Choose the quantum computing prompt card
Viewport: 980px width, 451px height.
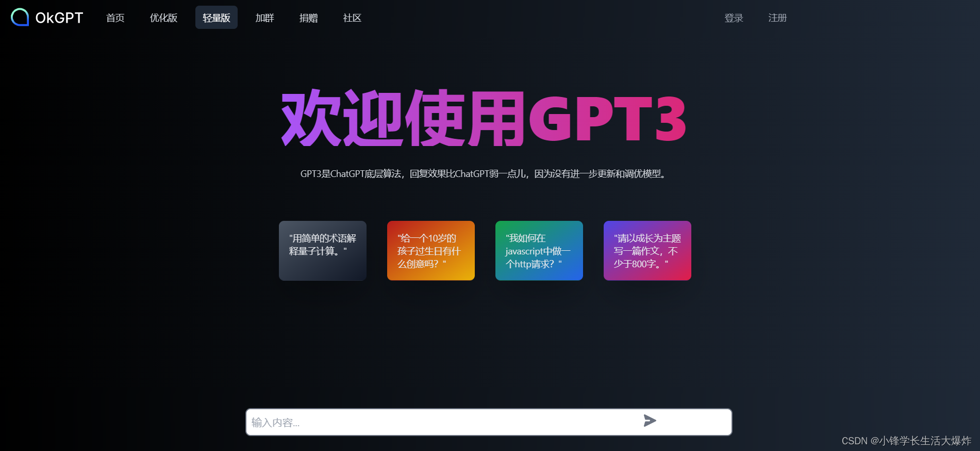323,251
